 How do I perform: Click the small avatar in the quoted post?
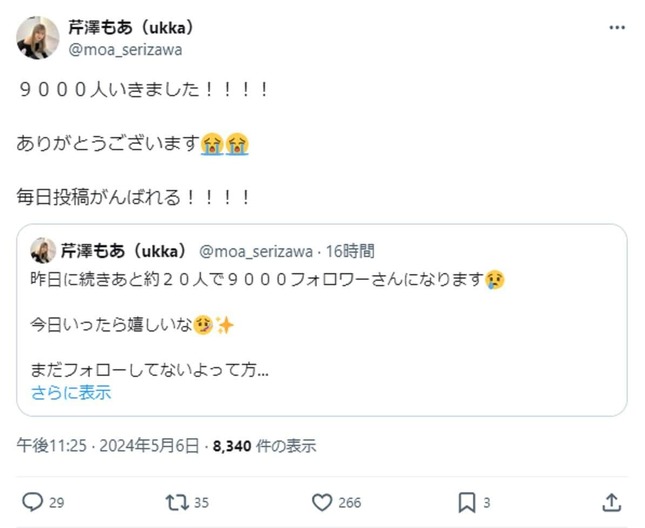(x=43, y=251)
